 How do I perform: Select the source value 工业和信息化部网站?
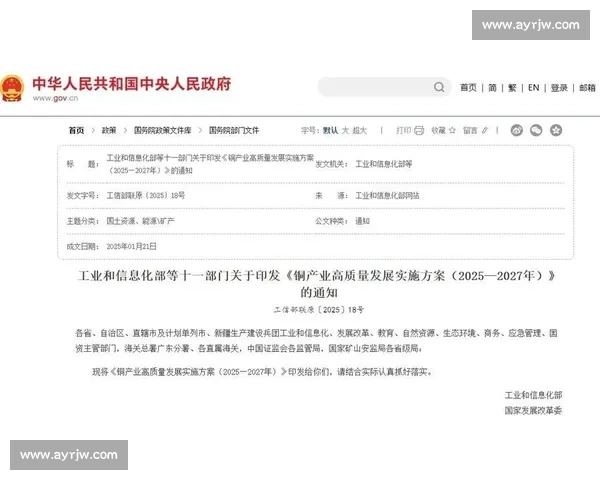click(x=387, y=196)
